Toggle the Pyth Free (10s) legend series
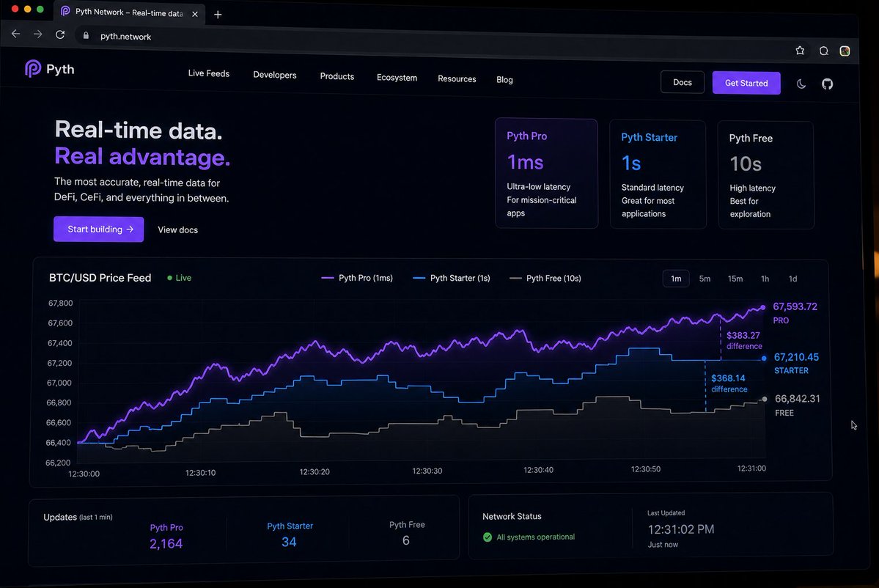Image resolution: width=879 pixels, height=588 pixels. pyautogui.click(x=545, y=278)
